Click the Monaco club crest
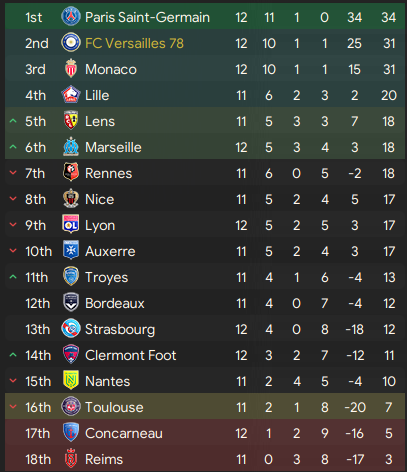Screen dimensions: 407x472 71,69
